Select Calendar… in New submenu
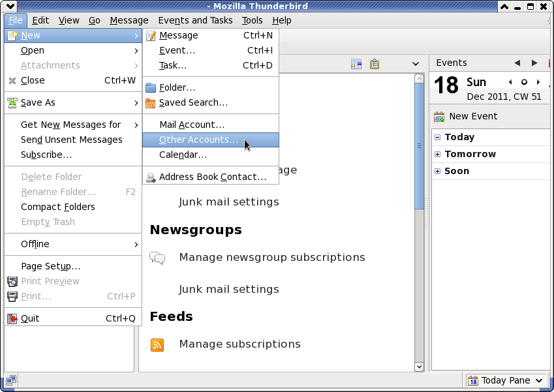 click(211, 155)
